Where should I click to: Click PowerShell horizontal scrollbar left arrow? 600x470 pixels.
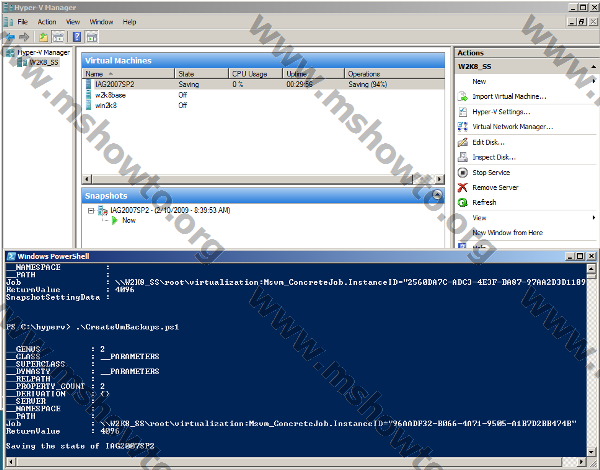click(x=10, y=462)
